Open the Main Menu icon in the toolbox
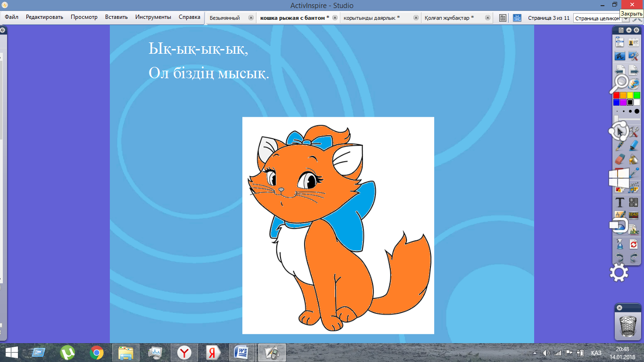This screenshot has width=644, height=362. point(619,42)
